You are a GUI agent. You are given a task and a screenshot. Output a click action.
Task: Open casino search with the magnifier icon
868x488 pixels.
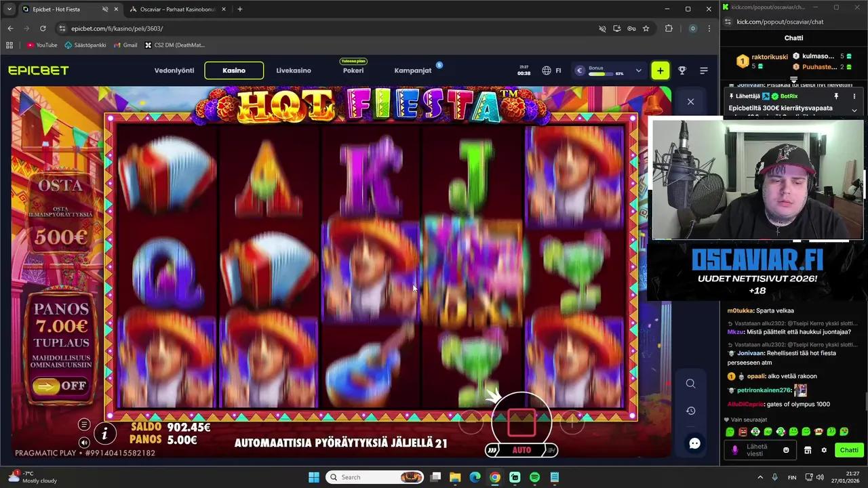click(690, 384)
